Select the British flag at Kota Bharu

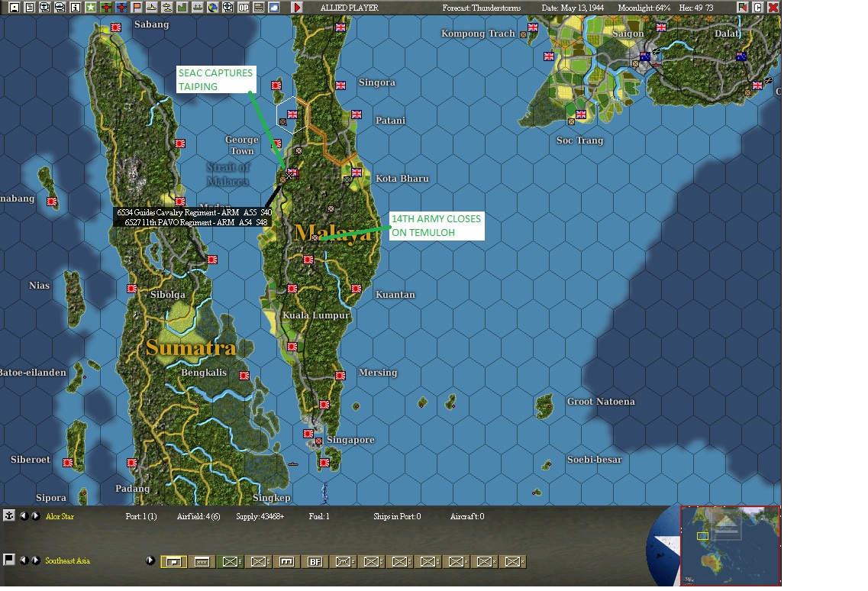coord(357,173)
